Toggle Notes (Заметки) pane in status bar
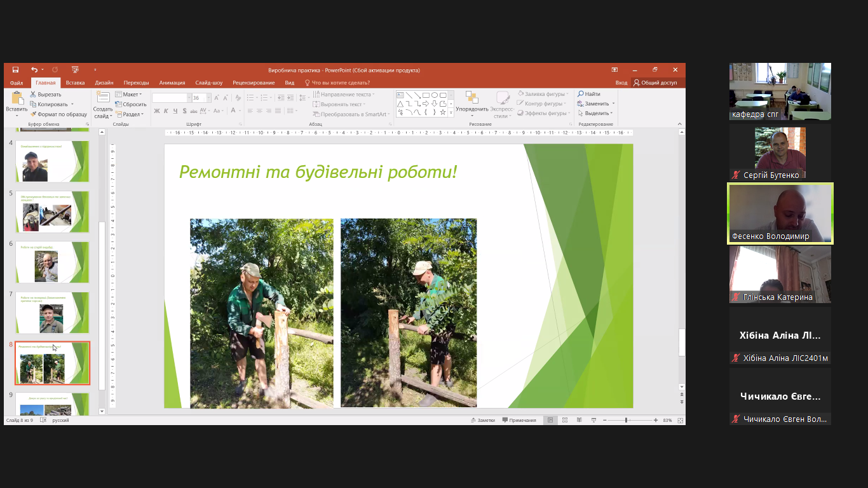 [x=482, y=420]
